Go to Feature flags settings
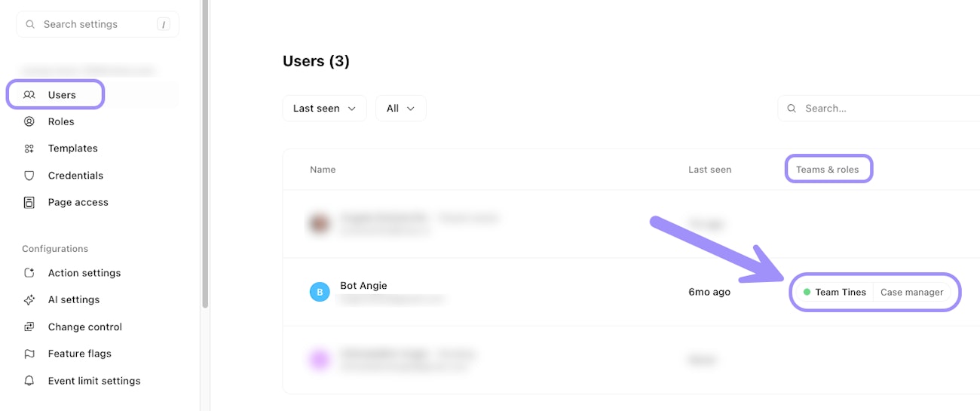The height and width of the screenshot is (411, 980). (x=79, y=354)
